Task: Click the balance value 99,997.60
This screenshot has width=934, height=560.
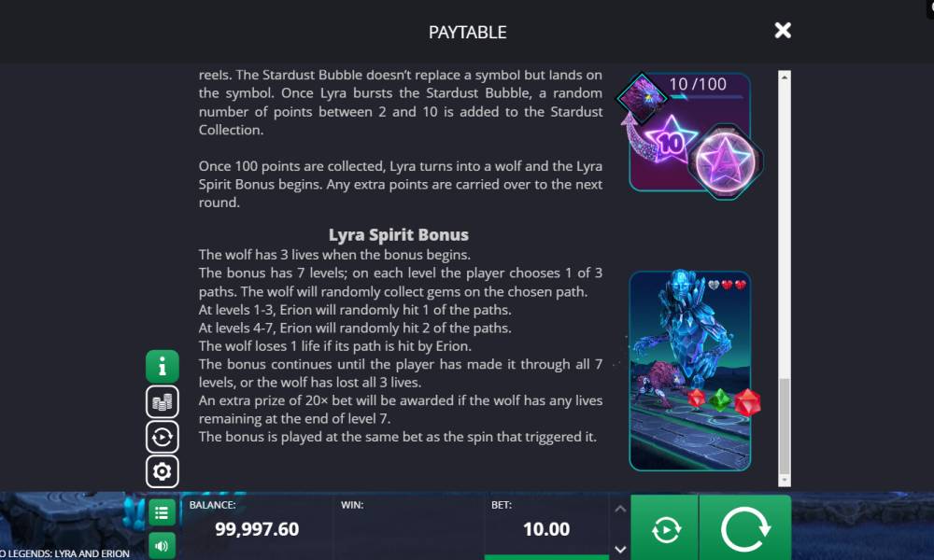Action: point(257,529)
